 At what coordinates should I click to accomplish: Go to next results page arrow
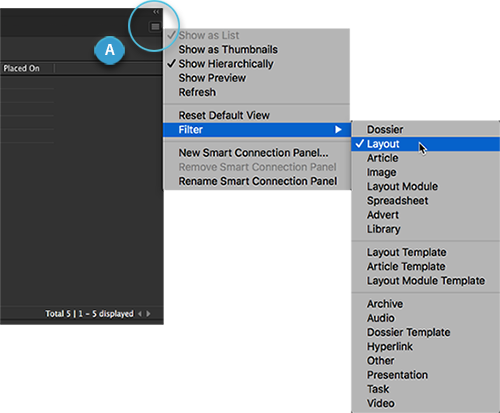[x=148, y=314]
